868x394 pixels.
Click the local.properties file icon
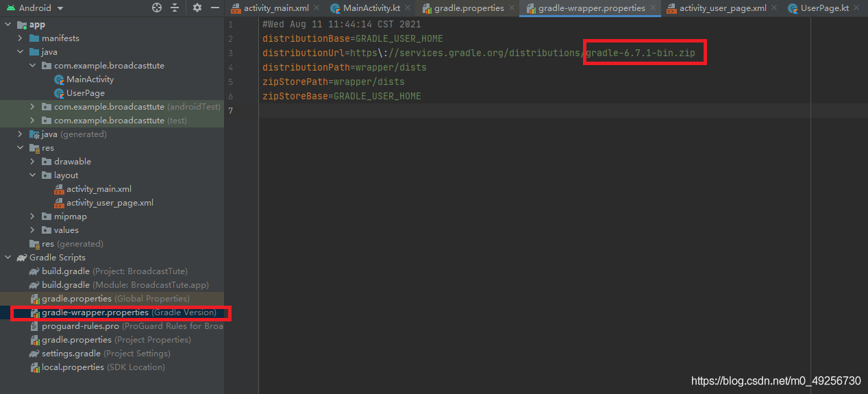coord(35,367)
